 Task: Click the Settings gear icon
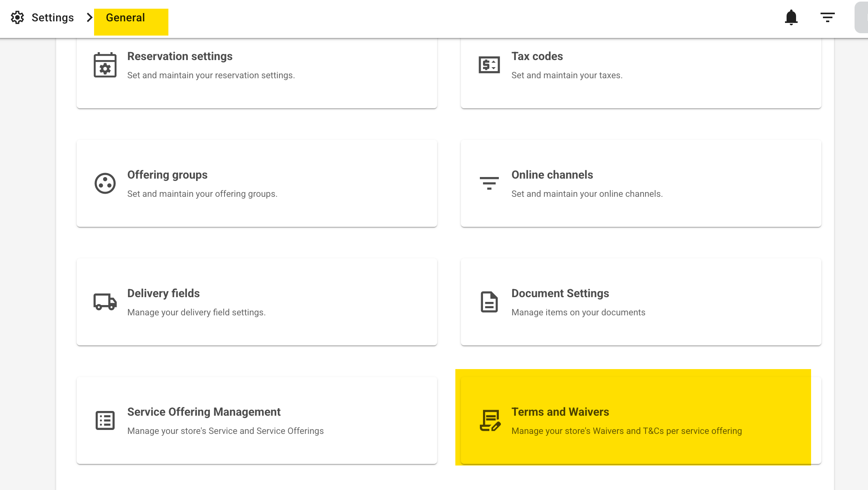click(17, 17)
